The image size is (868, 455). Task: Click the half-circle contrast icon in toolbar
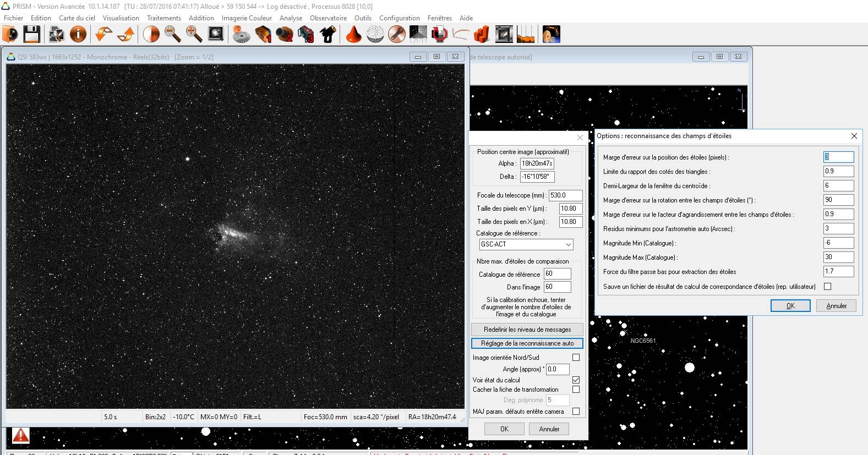coord(151,34)
